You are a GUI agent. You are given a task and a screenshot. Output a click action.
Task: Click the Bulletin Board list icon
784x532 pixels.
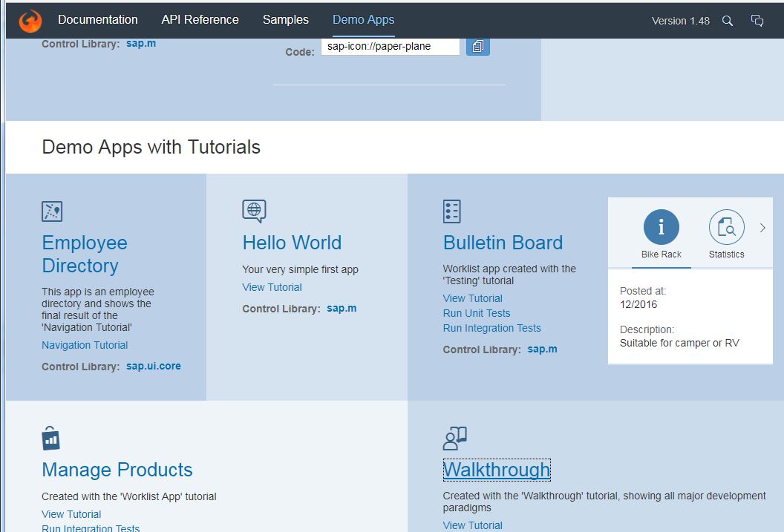click(453, 211)
